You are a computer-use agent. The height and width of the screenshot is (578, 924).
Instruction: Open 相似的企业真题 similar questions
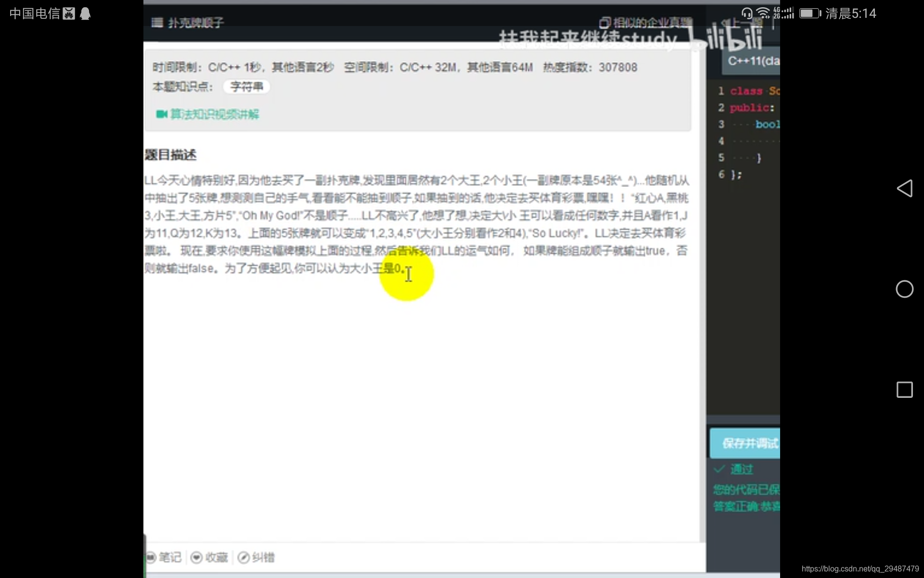pos(652,23)
